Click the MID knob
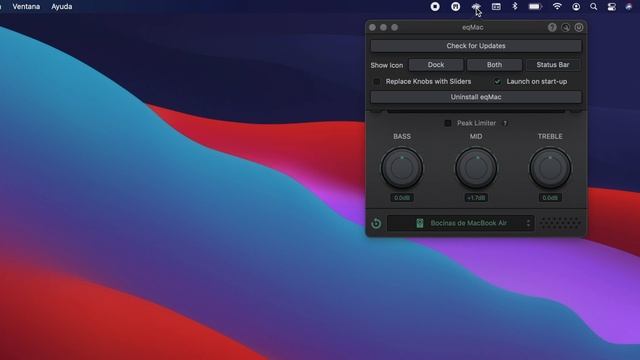This screenshot has height=360, width=640. tap(476, 168)
